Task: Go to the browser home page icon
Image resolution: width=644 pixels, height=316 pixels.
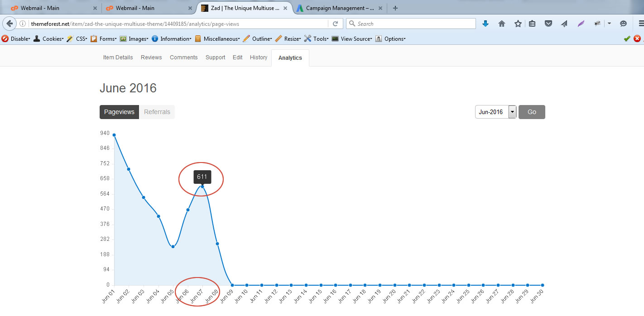Action: (x=502, y=24)
